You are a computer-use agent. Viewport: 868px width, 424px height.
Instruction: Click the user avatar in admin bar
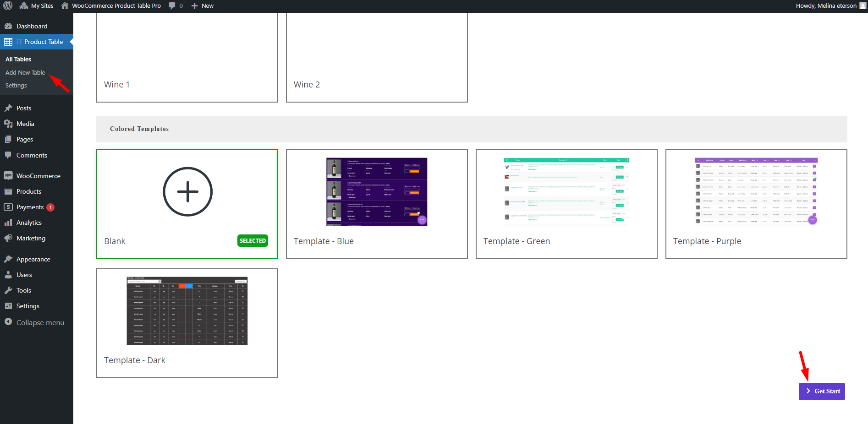click(863, 5)
